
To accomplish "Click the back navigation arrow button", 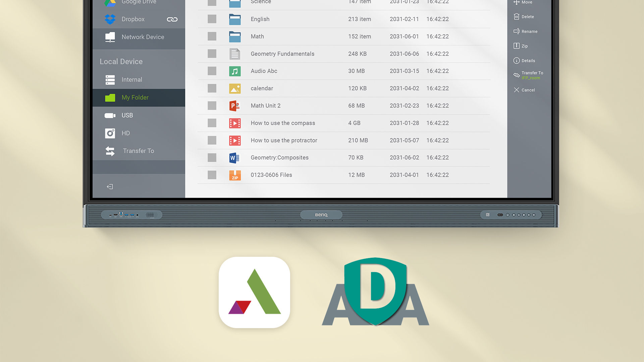I will [110, 186].
